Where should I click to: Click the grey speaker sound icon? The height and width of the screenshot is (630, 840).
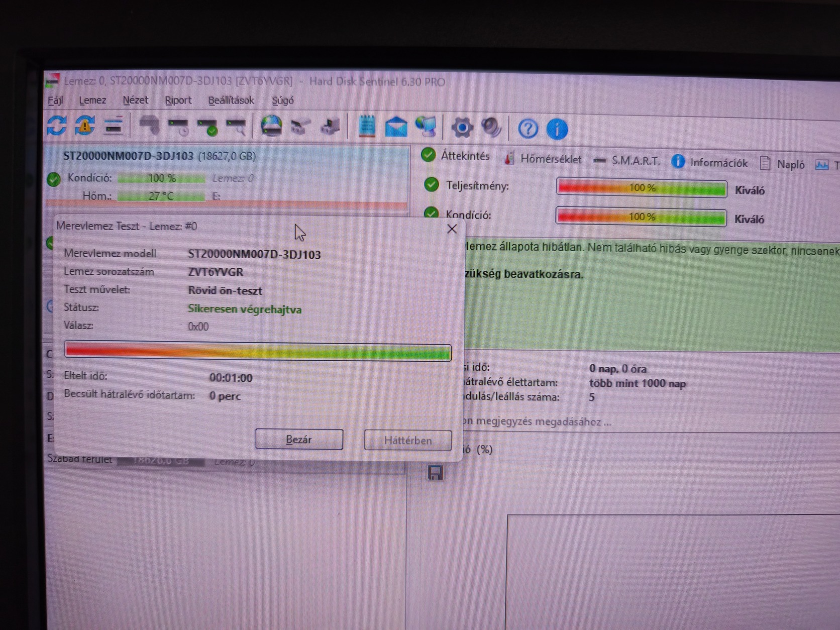(x=491, y=128)
